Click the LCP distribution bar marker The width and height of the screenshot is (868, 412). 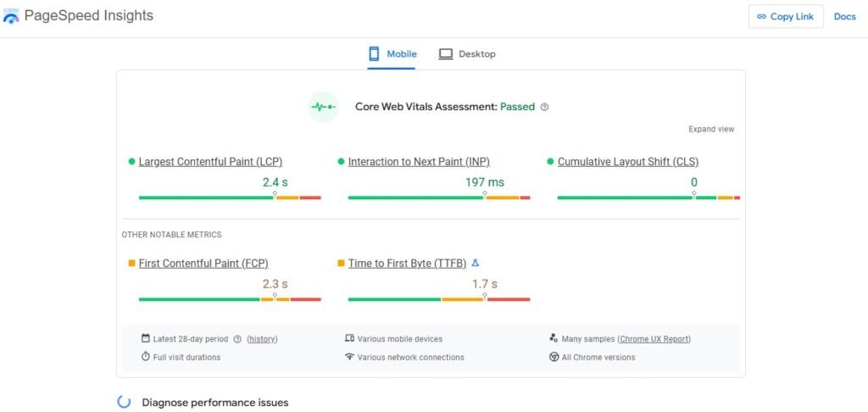click(275, 195)
